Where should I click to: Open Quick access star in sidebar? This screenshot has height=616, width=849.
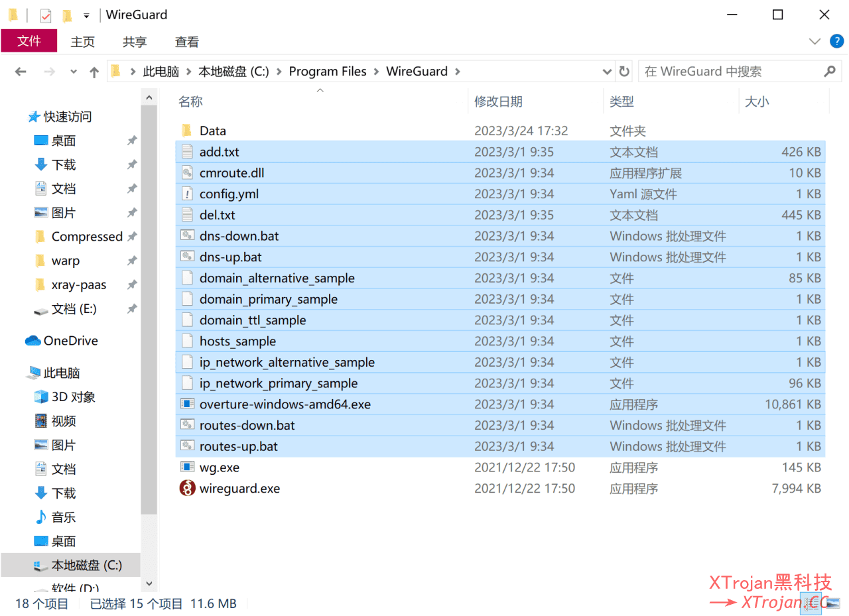pos(34,117)
